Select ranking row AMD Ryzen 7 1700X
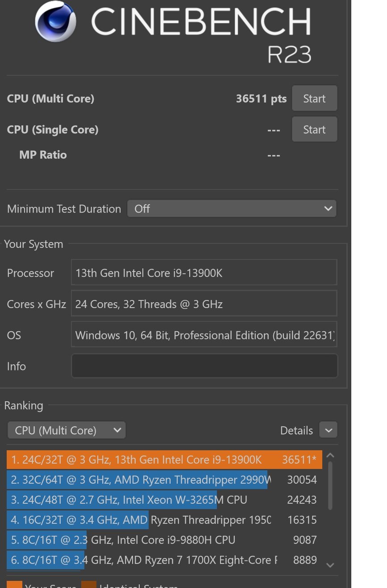The width and height of the screenshot is (387, 588). coord(164,560)
